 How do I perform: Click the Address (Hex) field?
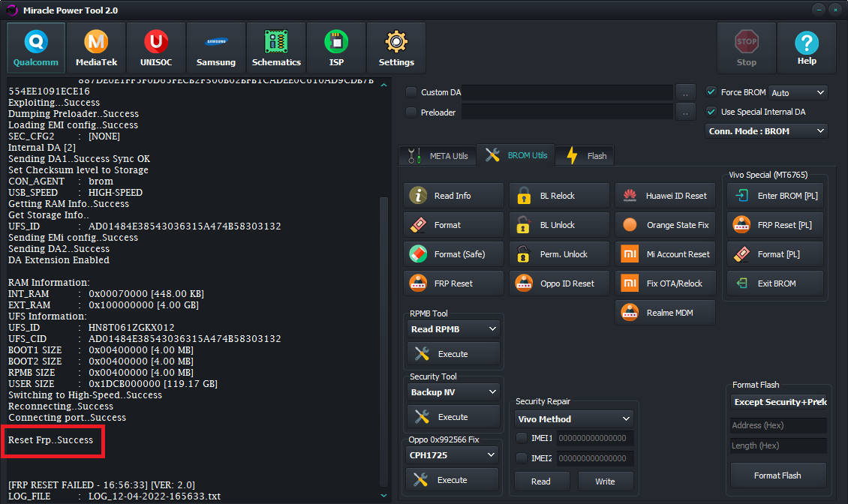pos(778,425)
